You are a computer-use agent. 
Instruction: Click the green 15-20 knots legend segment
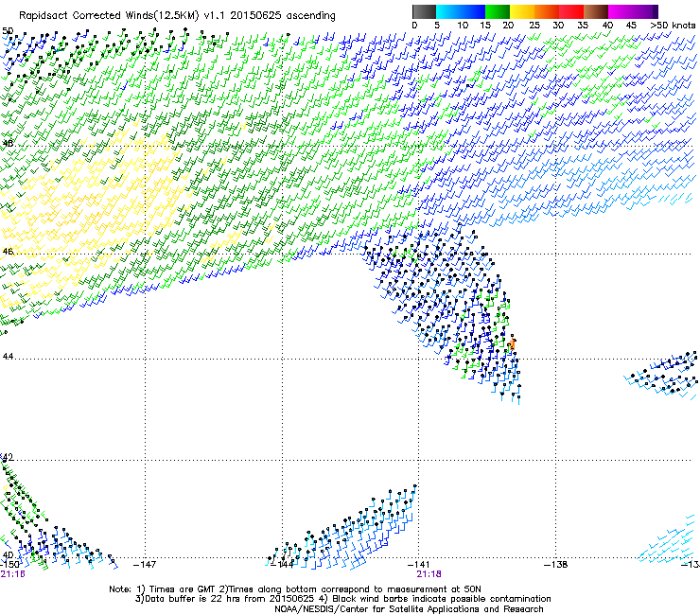498,11
